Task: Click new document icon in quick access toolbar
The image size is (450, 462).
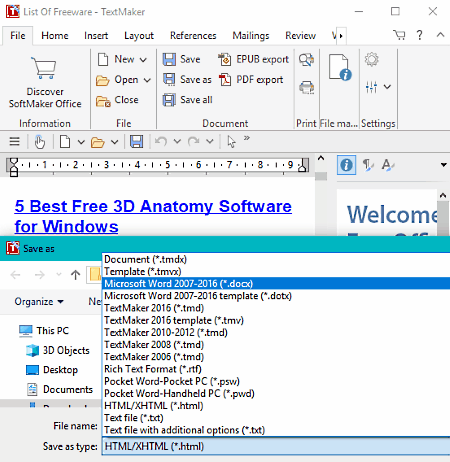Action: (x=65, y=142)
